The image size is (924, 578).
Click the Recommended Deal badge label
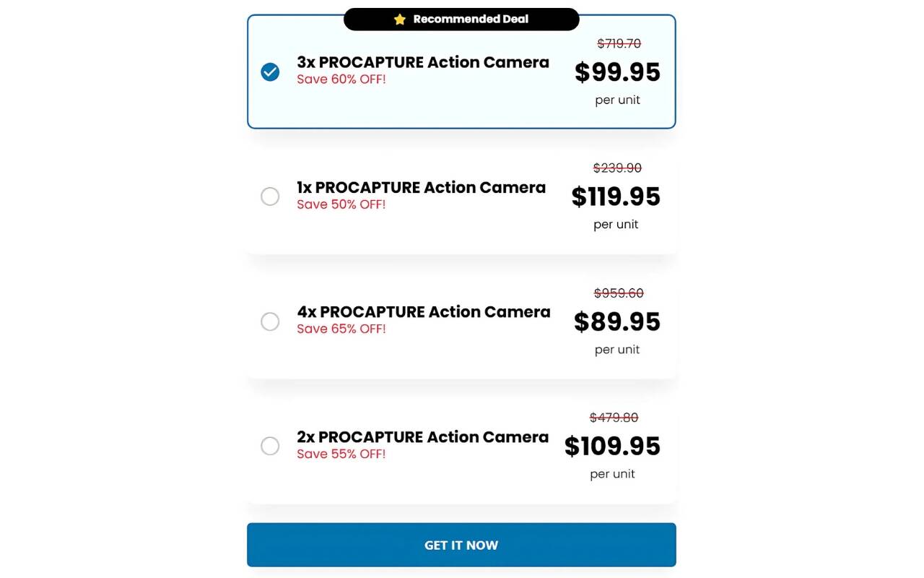471,20
